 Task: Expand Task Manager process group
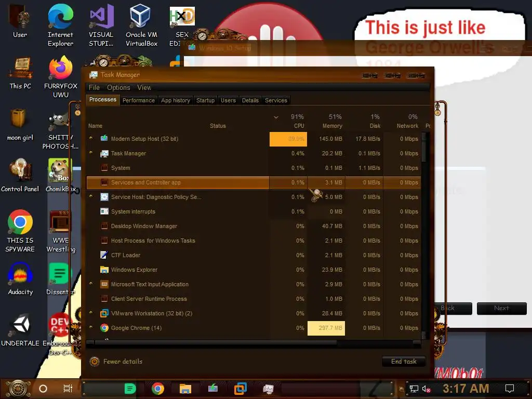pos(90,152)
